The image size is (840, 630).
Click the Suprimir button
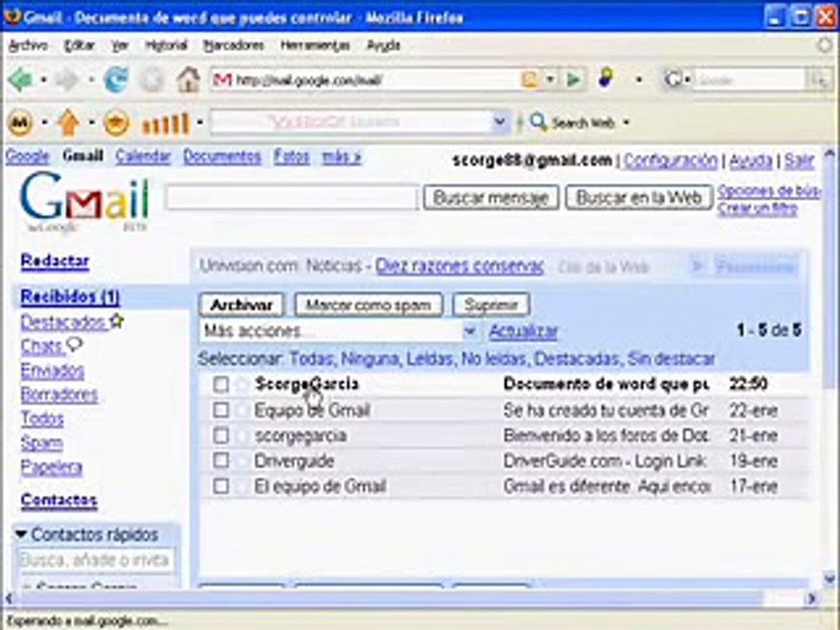[x=491, y=304]
